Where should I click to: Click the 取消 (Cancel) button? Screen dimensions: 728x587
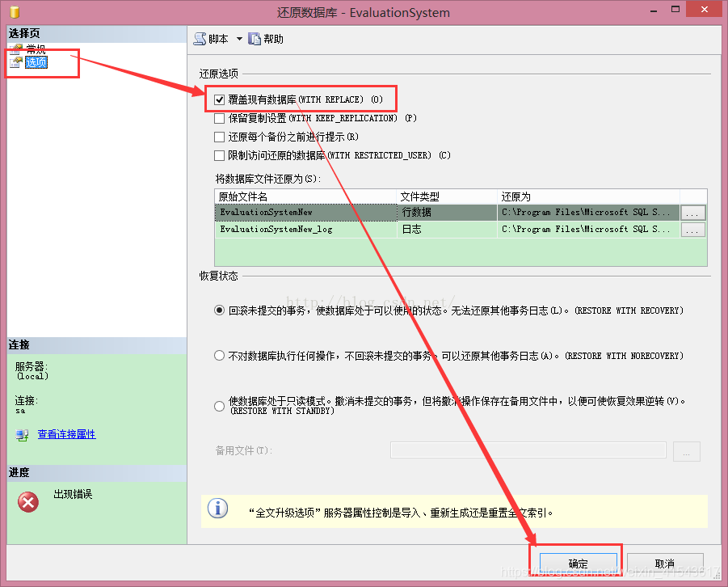(665, 564)
